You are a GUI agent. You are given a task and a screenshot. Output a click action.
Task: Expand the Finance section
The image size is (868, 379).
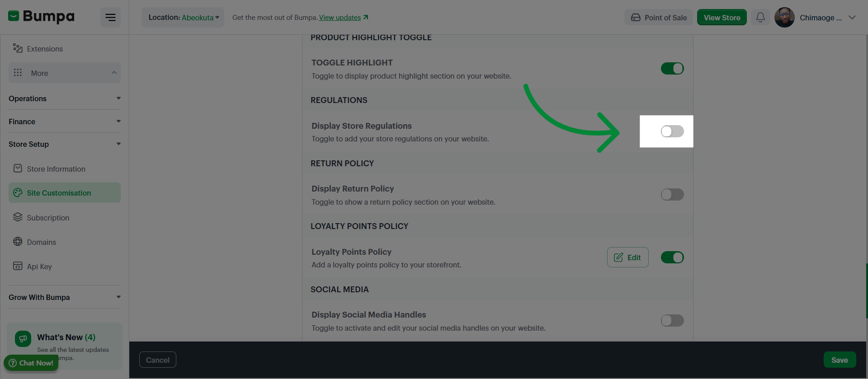65,122
